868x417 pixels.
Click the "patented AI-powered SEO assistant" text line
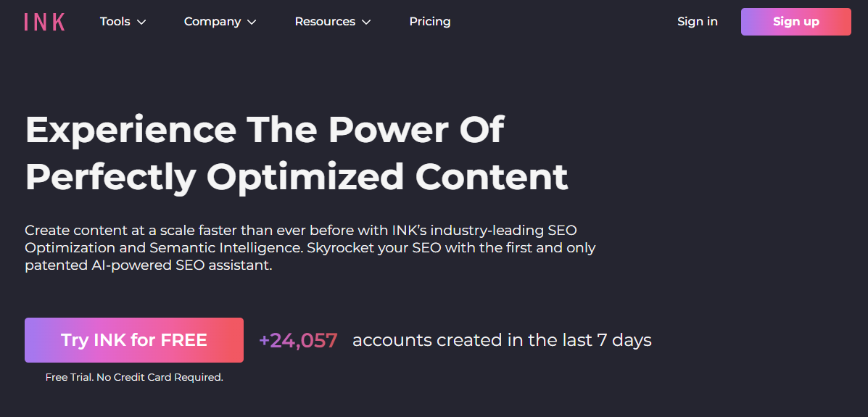(x=149, y=265)
